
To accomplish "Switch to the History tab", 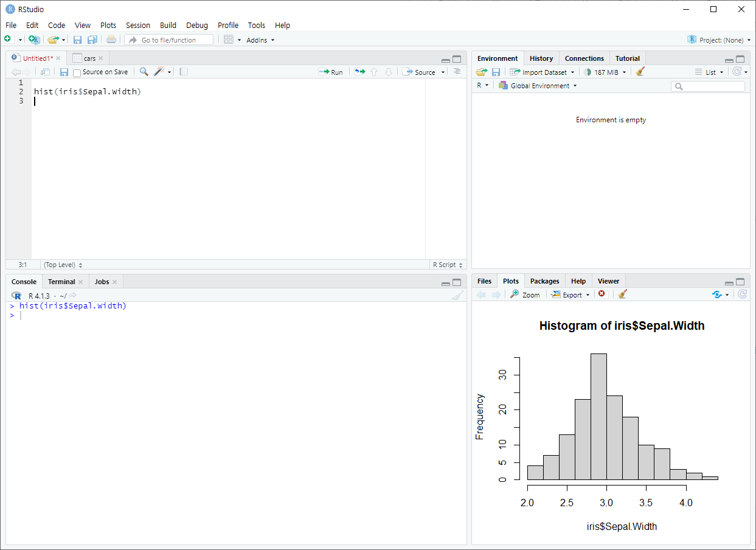I will [x=541, y=58].
